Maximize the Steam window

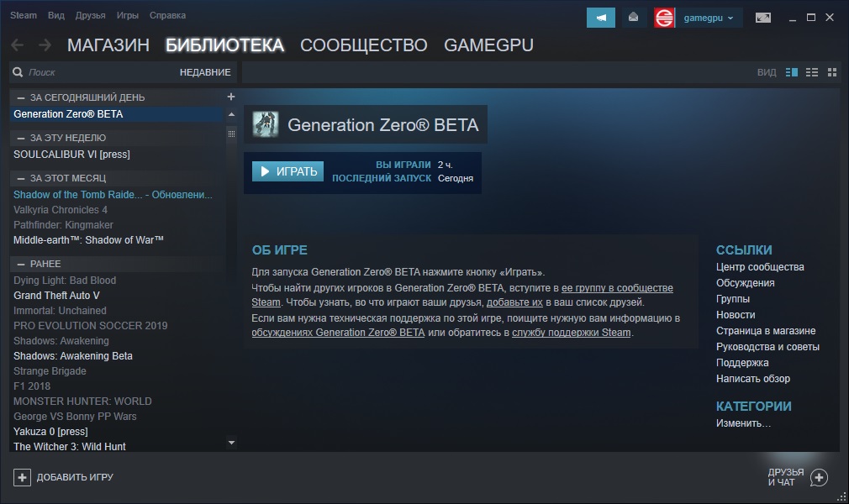(x=810, y=18)
